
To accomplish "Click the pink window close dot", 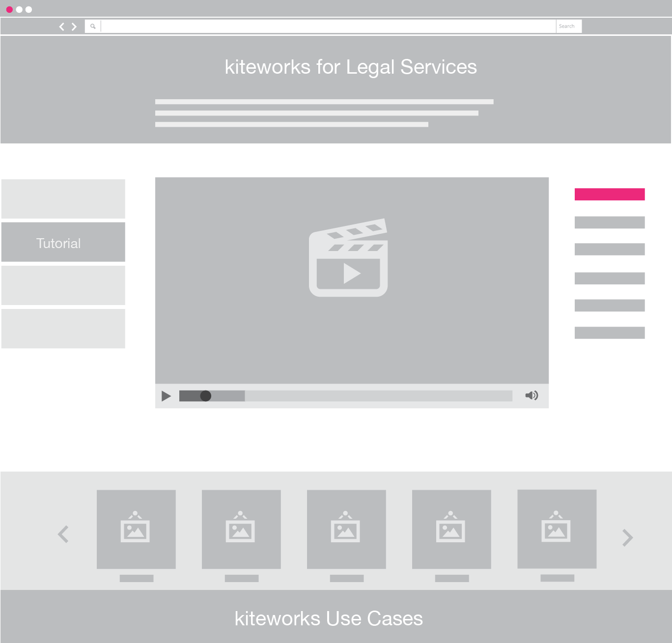I will [9, 9].
